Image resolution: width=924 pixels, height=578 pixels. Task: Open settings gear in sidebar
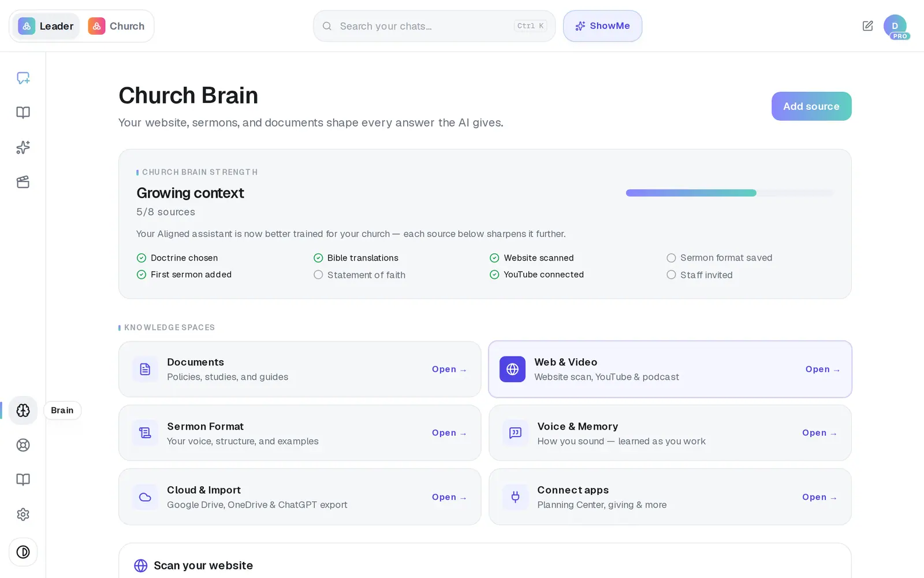pyautogui.click(x=23, y=514)
